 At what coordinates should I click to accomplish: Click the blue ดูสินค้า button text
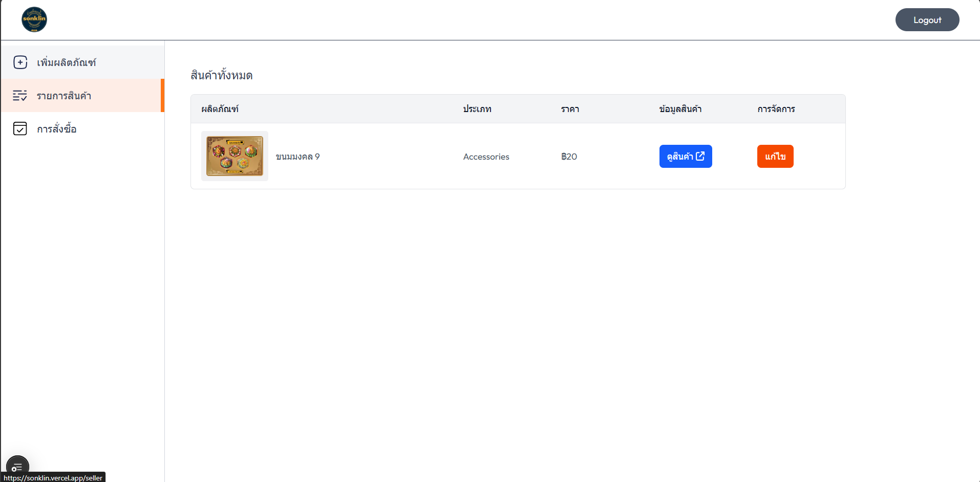tap(679, 157)
